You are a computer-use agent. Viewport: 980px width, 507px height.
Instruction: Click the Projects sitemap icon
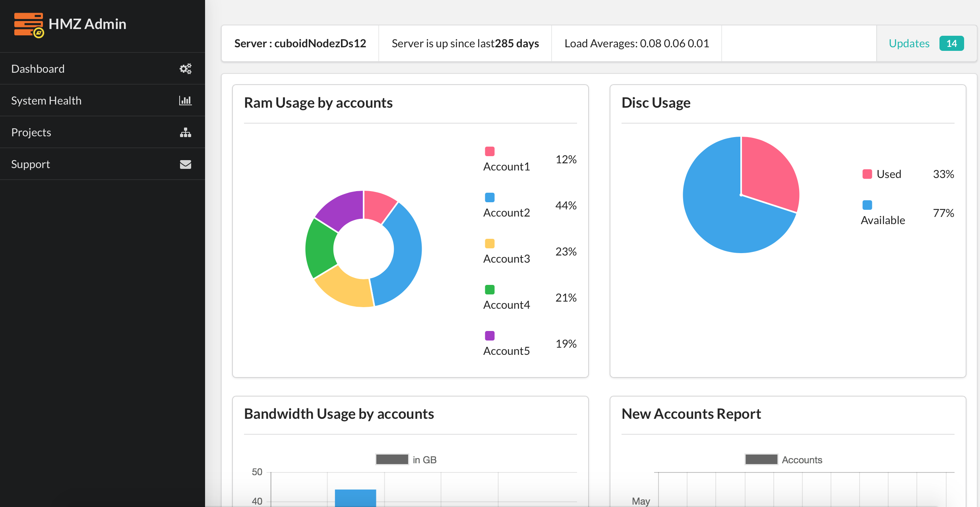(x=185, y=132)
